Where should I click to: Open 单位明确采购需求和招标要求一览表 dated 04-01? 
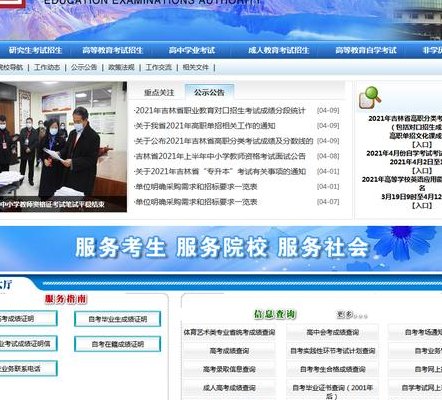(x=196, y=187)
